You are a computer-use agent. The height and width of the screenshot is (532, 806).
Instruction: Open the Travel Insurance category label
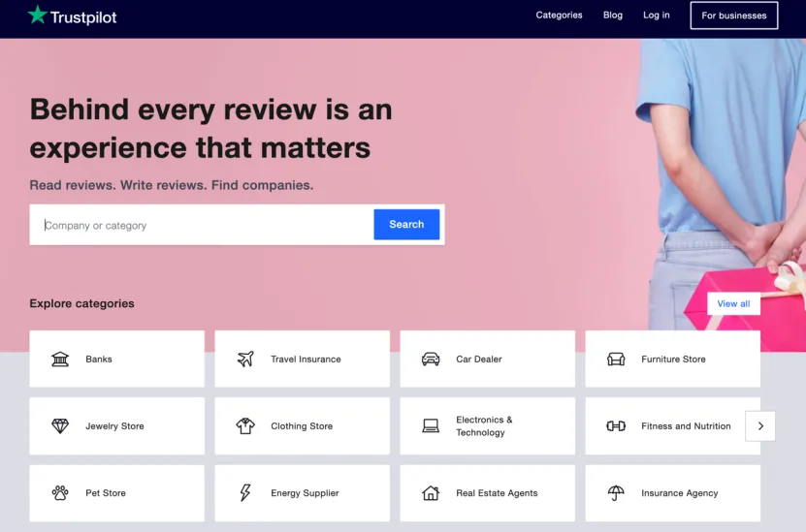(306, 359)
